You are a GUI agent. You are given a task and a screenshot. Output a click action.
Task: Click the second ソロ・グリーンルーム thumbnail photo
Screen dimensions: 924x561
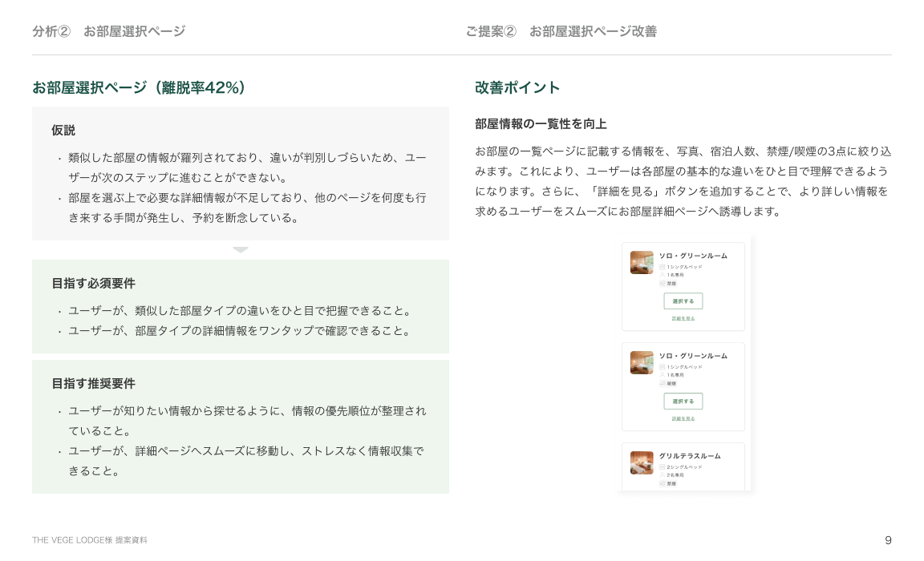coord(642,363)
